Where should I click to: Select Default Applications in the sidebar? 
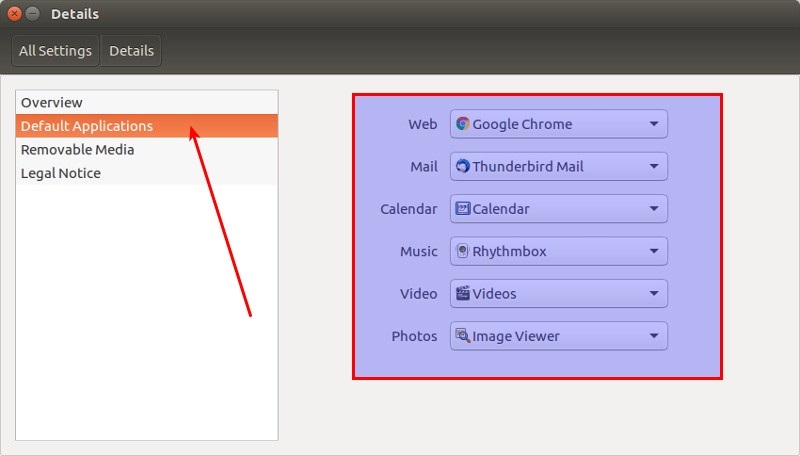tap(147, 126)
